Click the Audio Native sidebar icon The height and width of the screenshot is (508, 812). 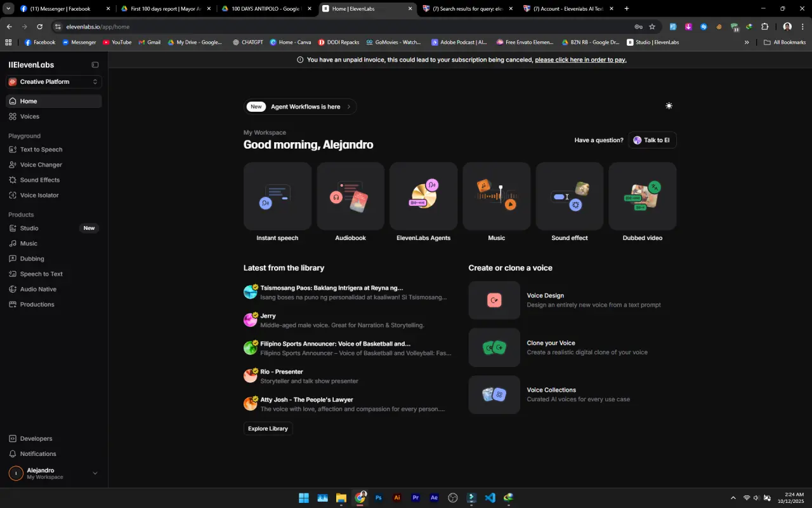[13, 289]
